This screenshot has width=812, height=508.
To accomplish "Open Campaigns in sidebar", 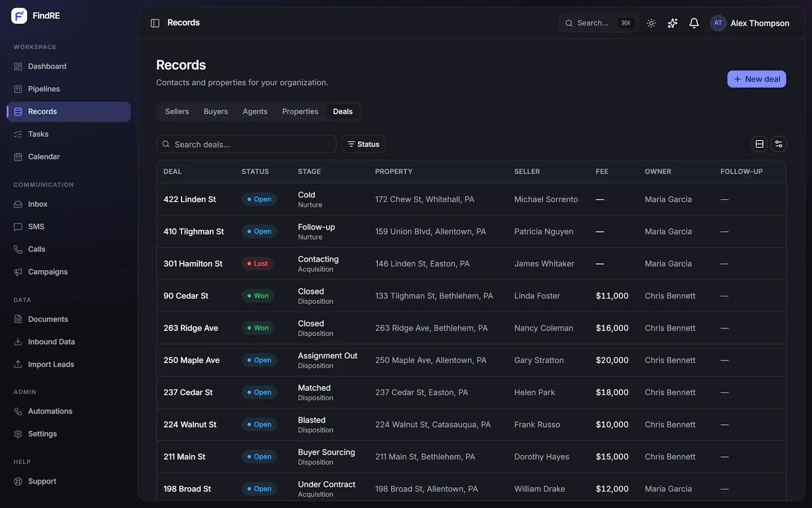I will point(69,272).
